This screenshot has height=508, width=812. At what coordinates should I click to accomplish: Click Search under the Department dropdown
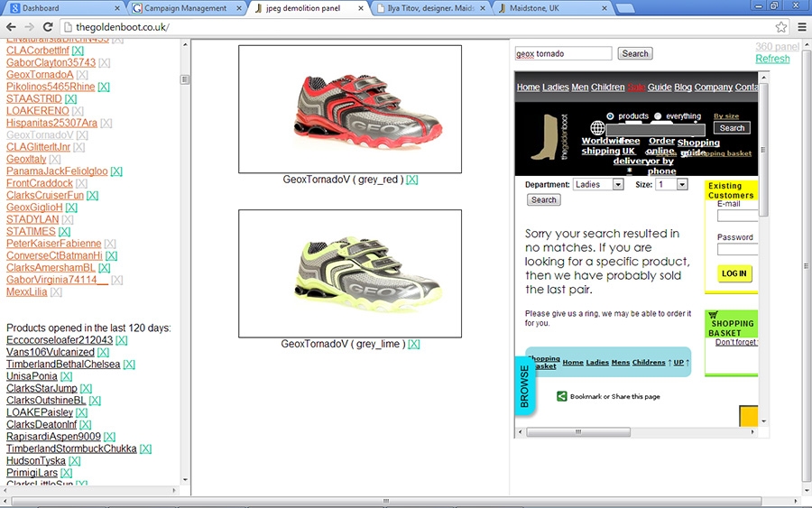click(544, 200)
